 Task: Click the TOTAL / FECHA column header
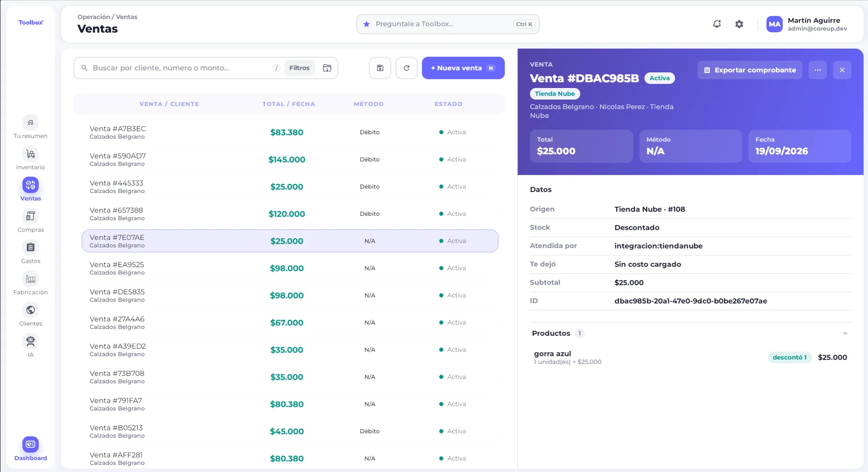pyautogui.click(x=288, y=104)
